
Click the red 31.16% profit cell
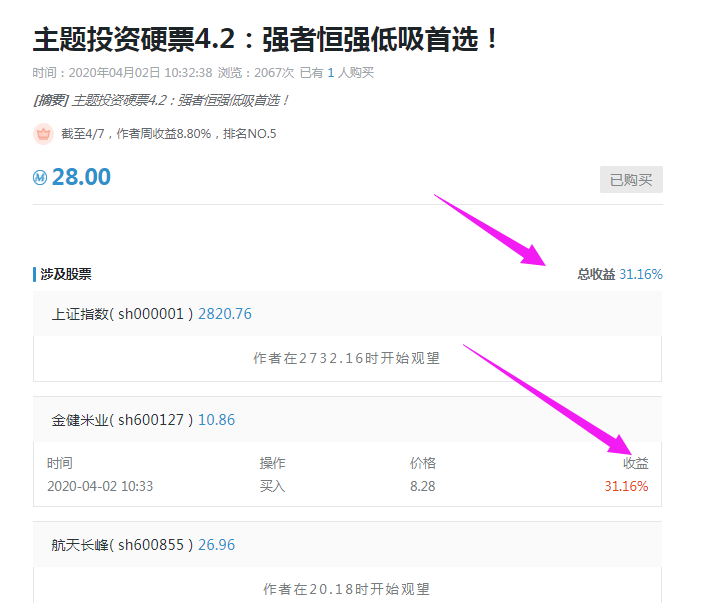[x=626, y=486]
